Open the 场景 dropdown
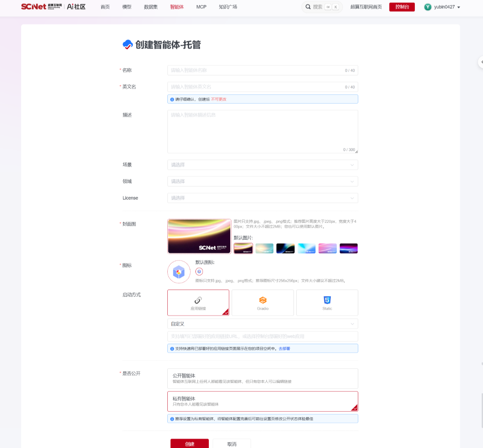Viewport: 483px width, 448px height. pyautogui.click(x=263, y=165)
